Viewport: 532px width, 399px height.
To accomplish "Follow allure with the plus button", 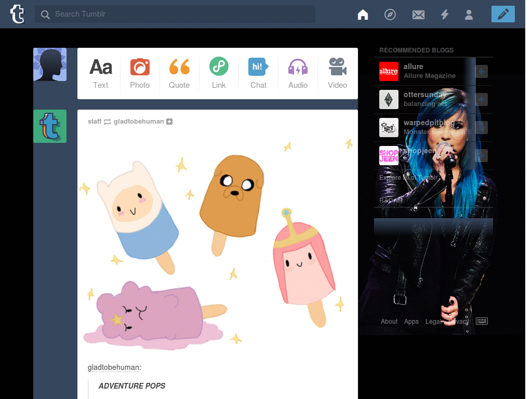I will pyautogui.click(x=481, y=72).
